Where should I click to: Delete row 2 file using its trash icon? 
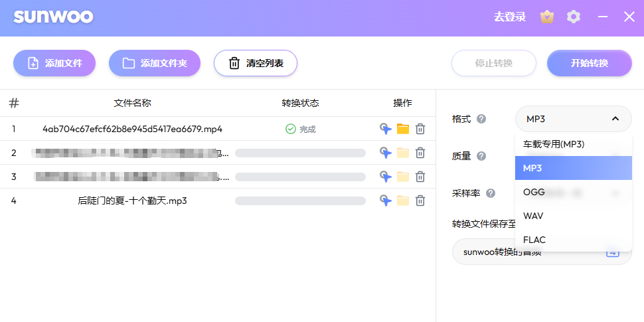click(x=420, y=153)
